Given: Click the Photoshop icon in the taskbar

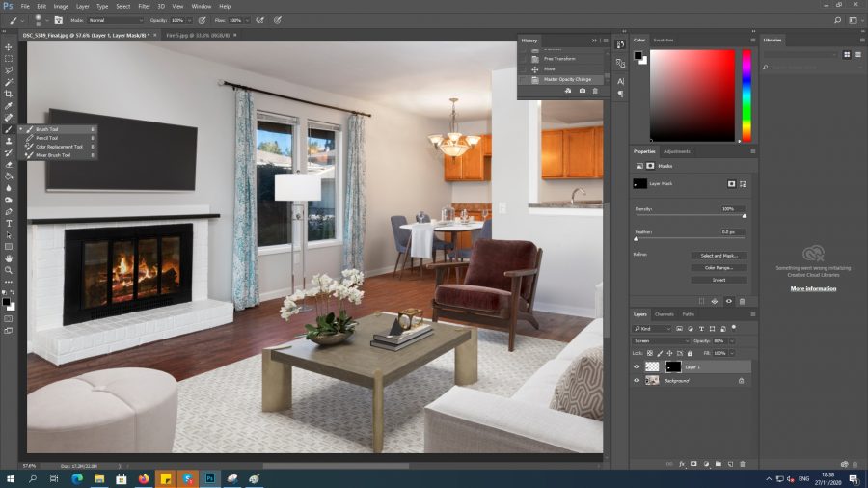Looking at the screenshot, I should pyautogui.click(x=210, y=478).
